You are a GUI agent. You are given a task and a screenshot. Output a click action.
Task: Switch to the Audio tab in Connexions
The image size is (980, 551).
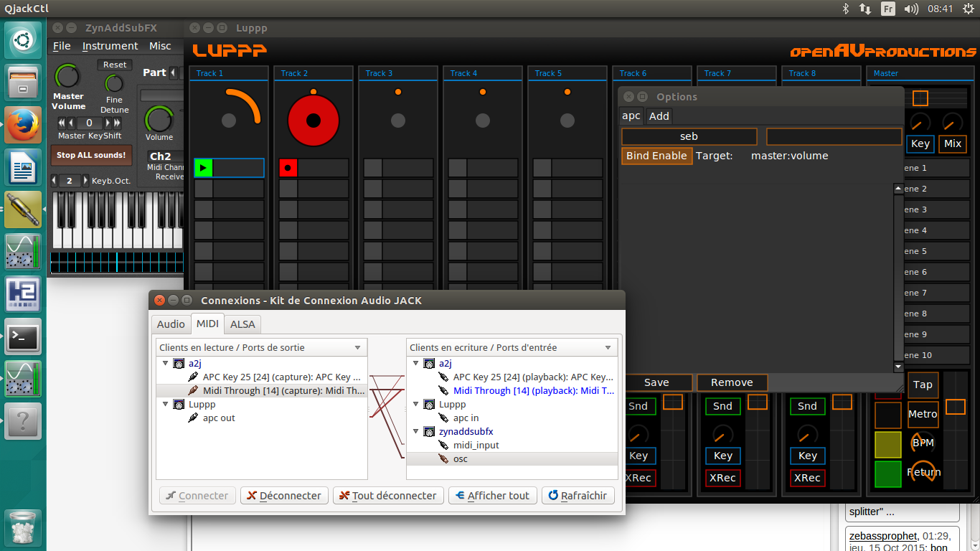(x=171, y=324)
